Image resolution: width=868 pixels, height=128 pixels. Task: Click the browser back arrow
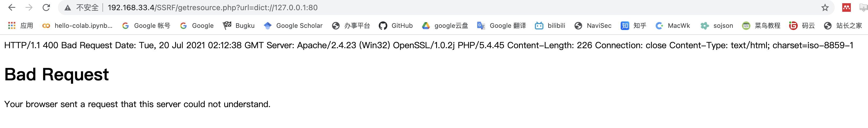(12, 7)
